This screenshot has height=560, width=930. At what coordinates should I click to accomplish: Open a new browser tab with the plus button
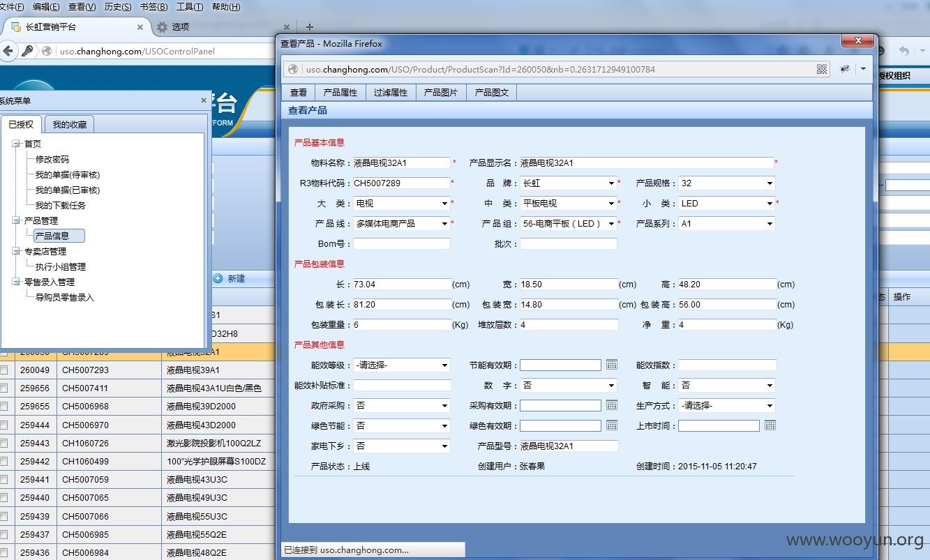tap(310, 27)
